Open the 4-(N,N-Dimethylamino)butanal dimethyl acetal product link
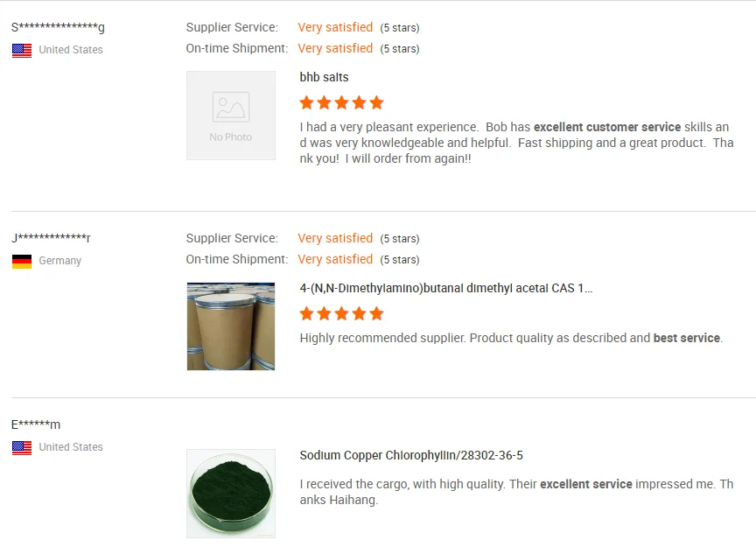 pyautogui.click(x=445, y=288)
